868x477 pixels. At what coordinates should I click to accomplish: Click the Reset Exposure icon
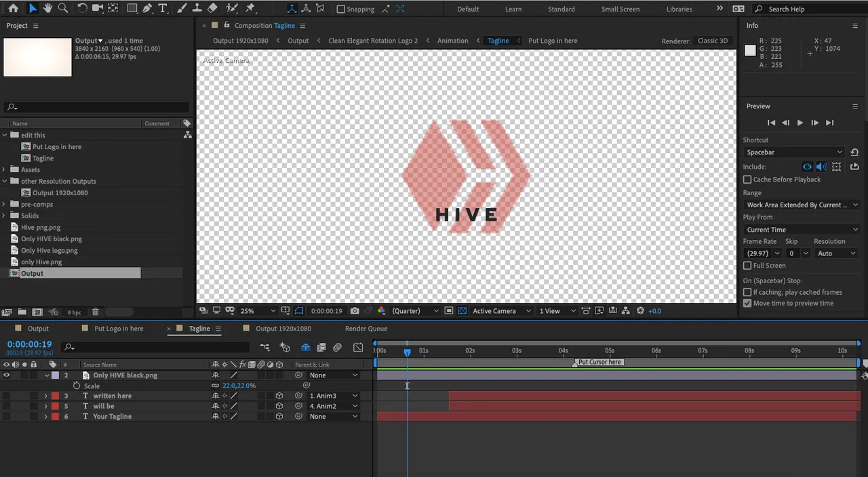641,311
